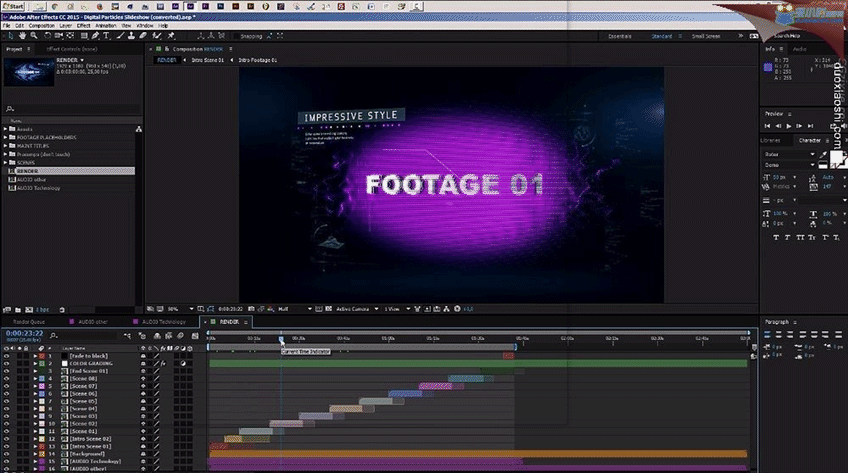Viewport: 848px width, 473px height.
Task: Hide the [Scene 08] layer
Action: coord(6,378)
